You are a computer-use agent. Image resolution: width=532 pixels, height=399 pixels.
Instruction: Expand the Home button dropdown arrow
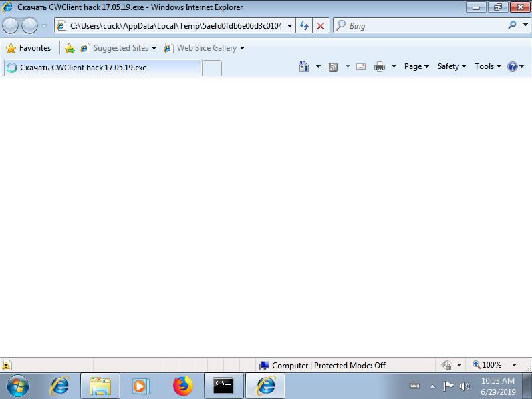click(318, 66)
